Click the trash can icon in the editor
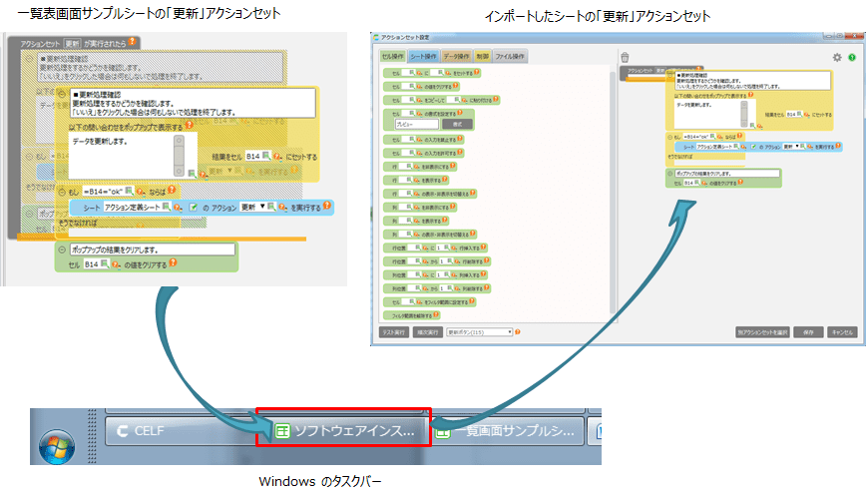The height and width of the screenshot is (497, 868). 625,58
